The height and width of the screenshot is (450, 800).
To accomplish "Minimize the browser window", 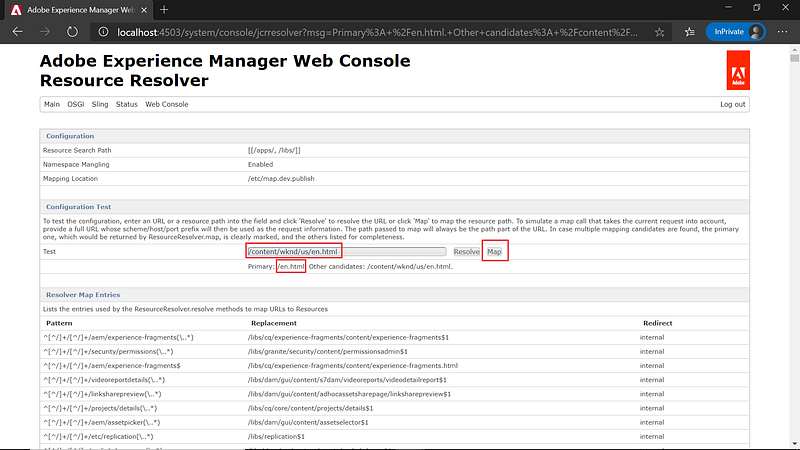I will pyautogui.click(x=729, y=7).
